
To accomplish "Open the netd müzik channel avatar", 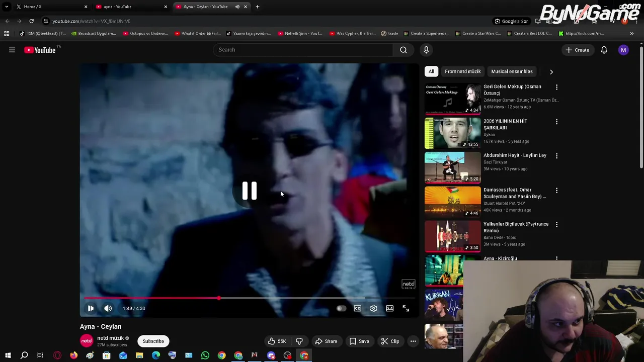I will [87, 341].
